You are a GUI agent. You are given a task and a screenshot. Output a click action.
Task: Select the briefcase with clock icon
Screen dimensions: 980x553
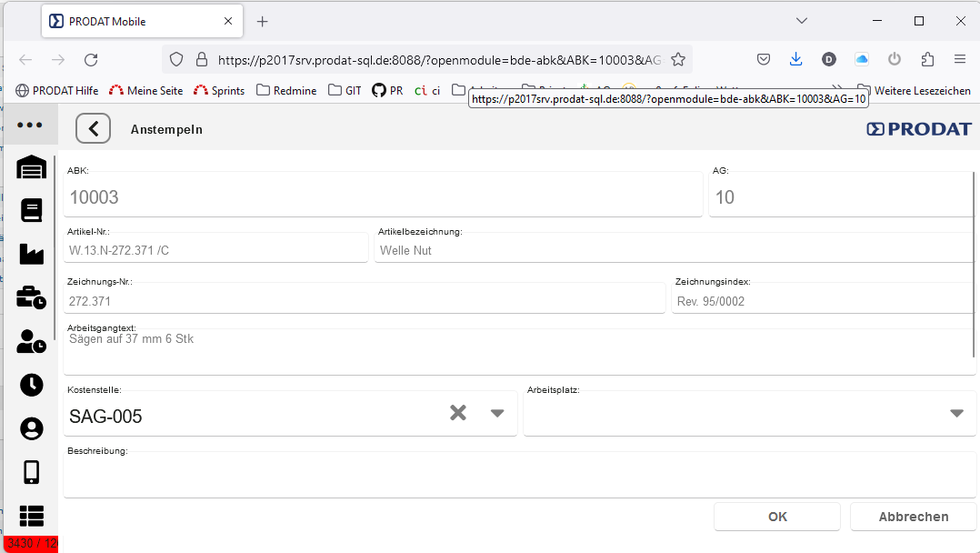pos(31,297)
